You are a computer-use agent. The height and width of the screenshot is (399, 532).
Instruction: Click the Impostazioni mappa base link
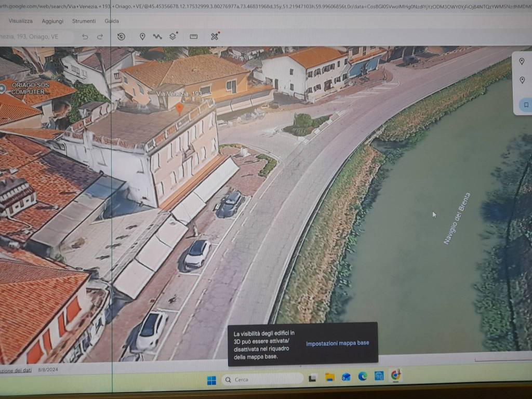[337, 343]
